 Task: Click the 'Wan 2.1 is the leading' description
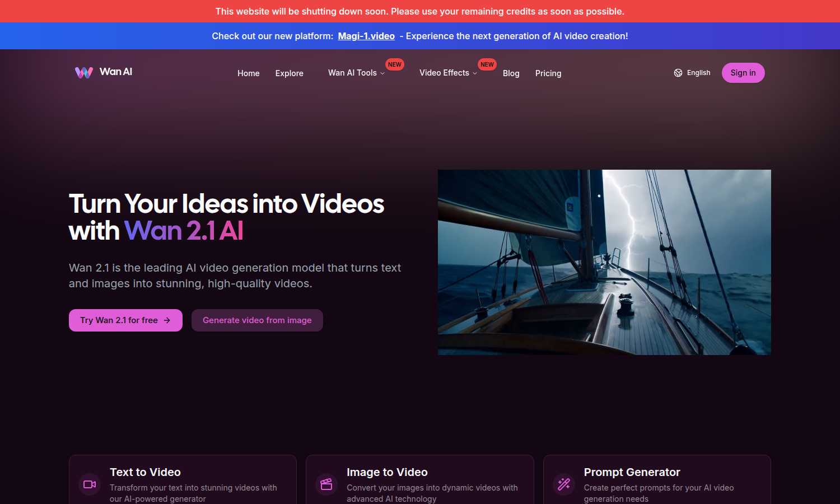coord(235,276)
